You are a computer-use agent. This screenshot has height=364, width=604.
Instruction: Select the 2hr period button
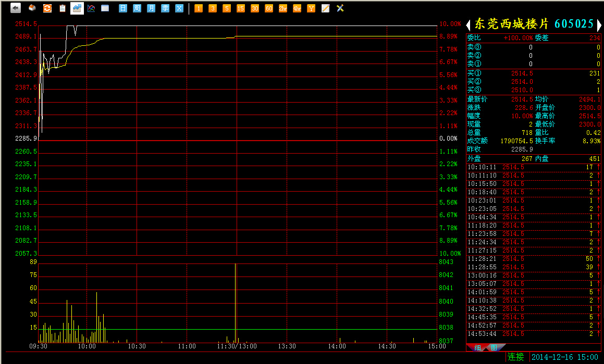[283, 8]
